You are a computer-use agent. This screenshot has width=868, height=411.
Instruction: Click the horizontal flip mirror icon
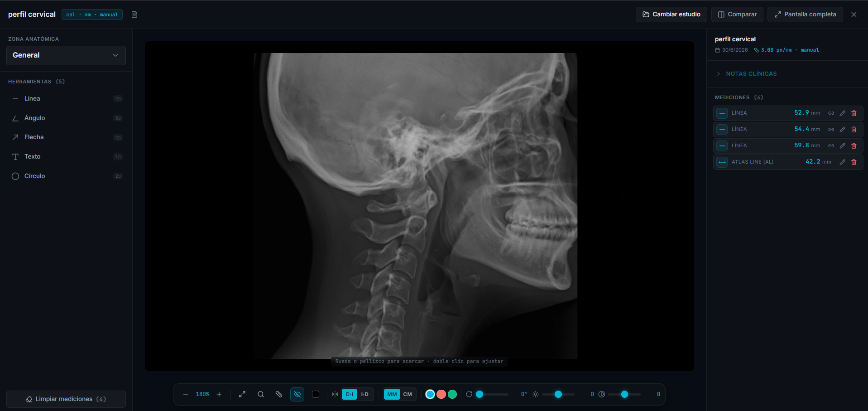pos(335,394)
